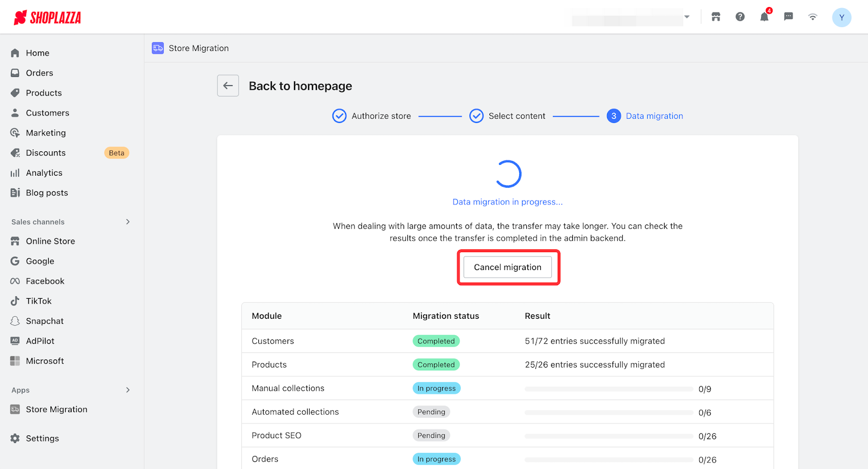868x469 pixels.
Task: Expand the Sales channels section
Action: click(128, 222)
